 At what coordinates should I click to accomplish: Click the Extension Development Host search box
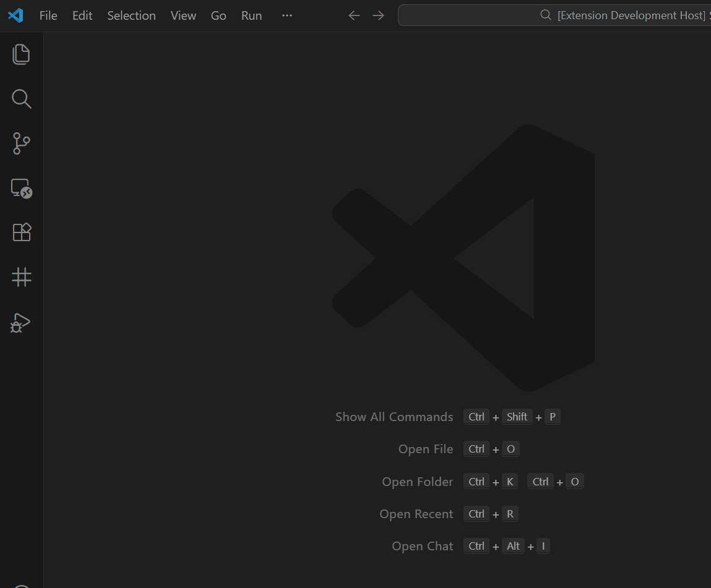tap(554, 15)
